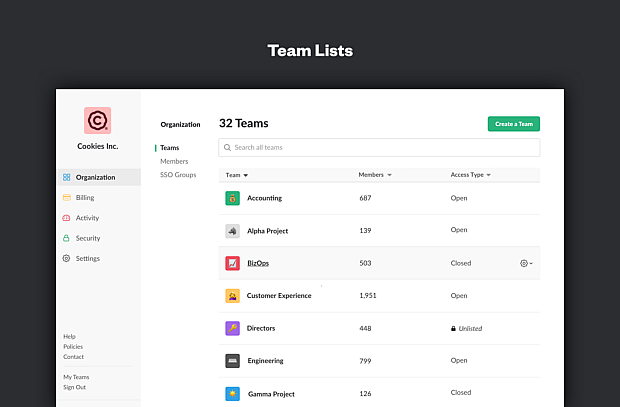Open the Settings section

tap(88, 258)
